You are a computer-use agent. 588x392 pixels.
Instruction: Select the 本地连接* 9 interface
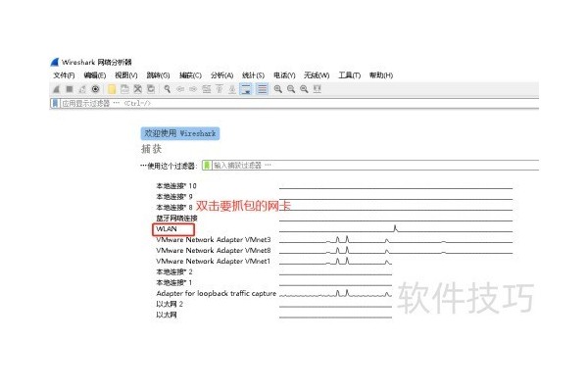pos(174,197)
